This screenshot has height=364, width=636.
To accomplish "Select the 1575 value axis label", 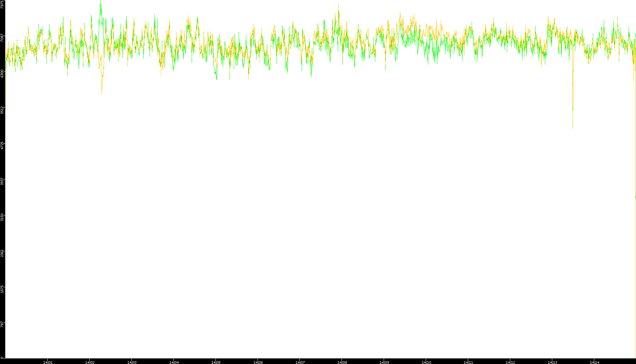I will click(x=2, y=289).
